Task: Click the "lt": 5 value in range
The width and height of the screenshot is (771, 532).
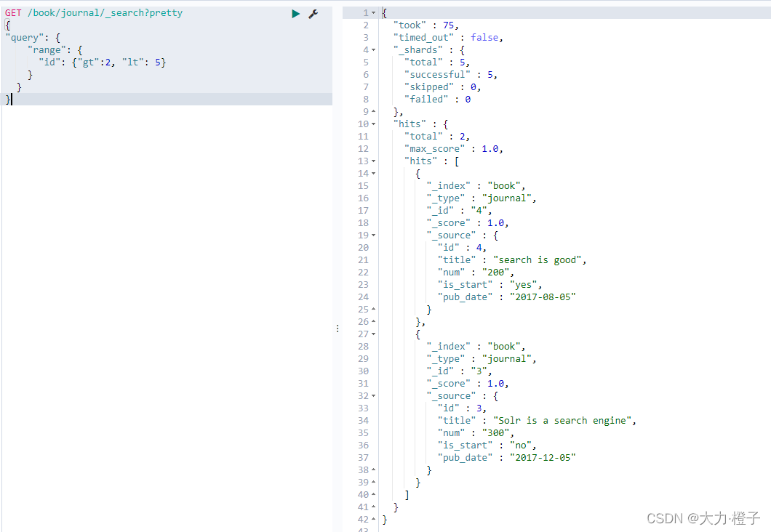Action: click(142, 63)
